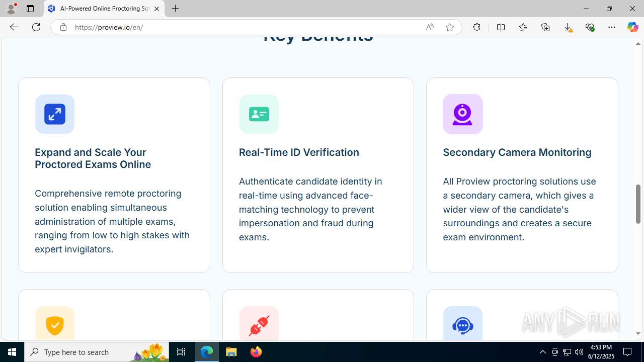Go back with the browser Back arrow

tap(14, 27)
